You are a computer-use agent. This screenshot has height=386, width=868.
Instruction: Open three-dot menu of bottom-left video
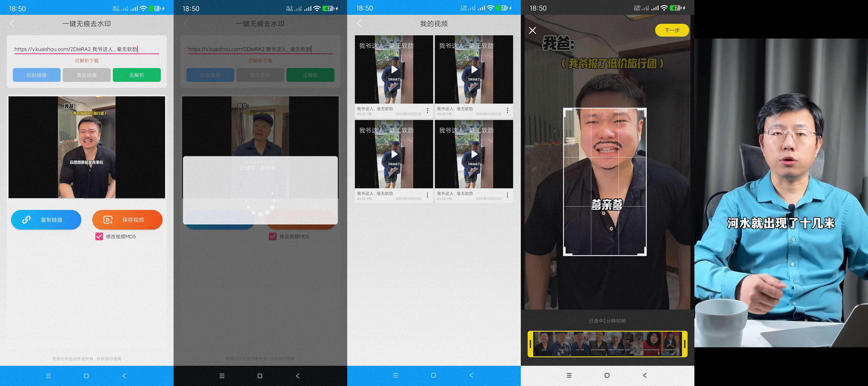click(x=427, y=195)
